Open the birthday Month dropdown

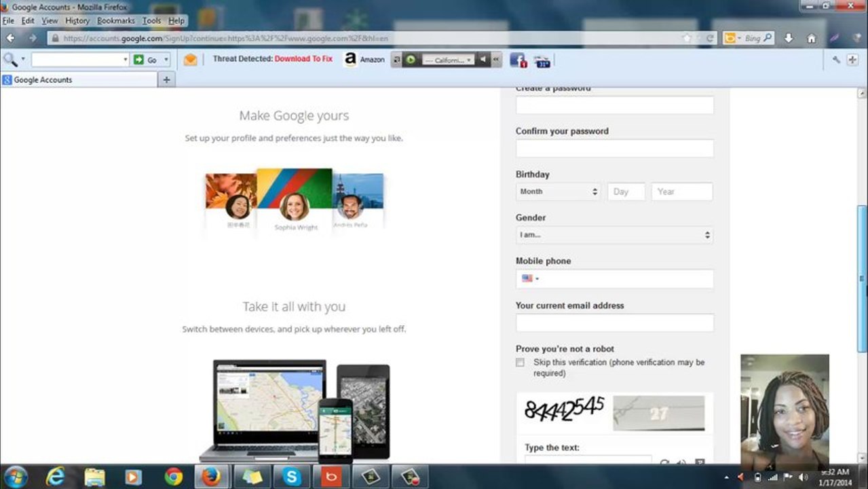coord(558,192)
